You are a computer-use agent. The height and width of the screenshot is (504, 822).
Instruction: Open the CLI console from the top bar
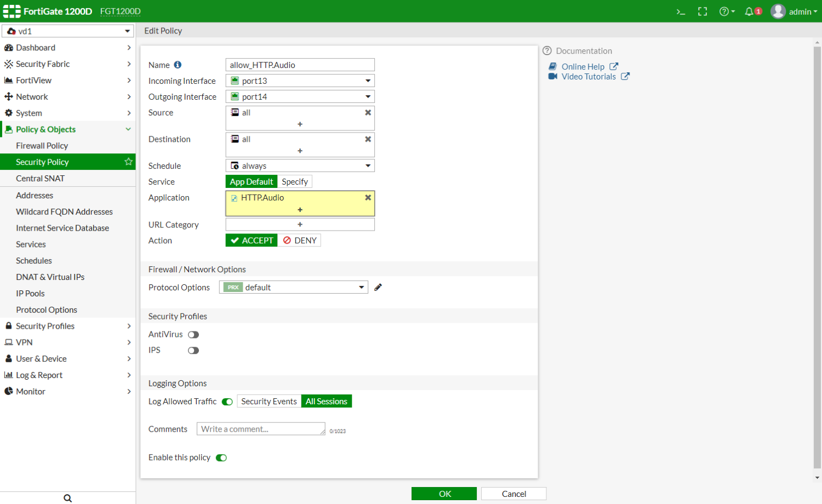(x=681, y=11)
